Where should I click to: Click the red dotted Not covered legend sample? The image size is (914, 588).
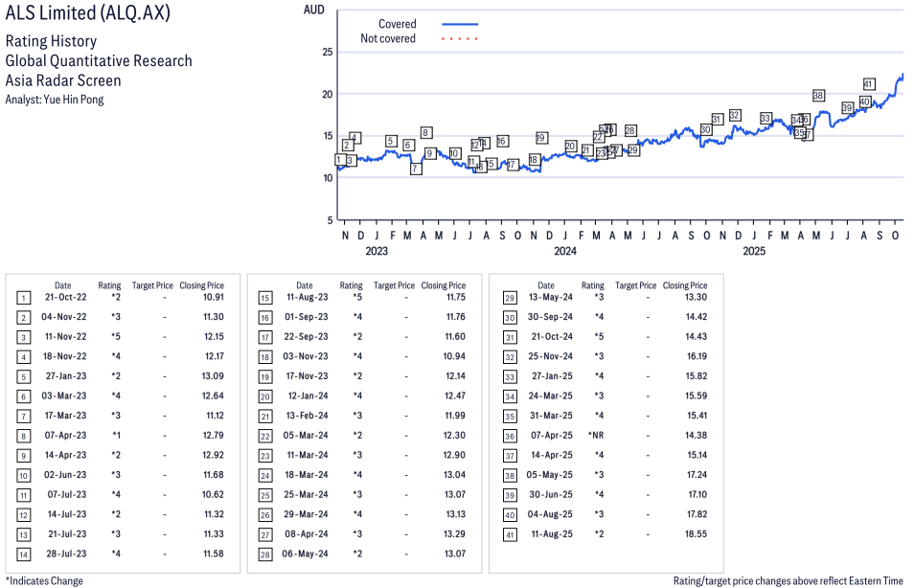(x=460, y=39)
